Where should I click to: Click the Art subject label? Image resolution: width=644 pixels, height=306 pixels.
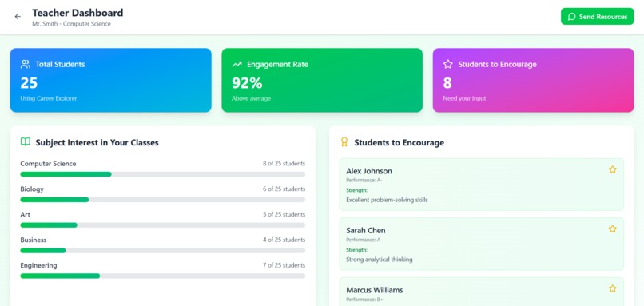click(25, 214)
